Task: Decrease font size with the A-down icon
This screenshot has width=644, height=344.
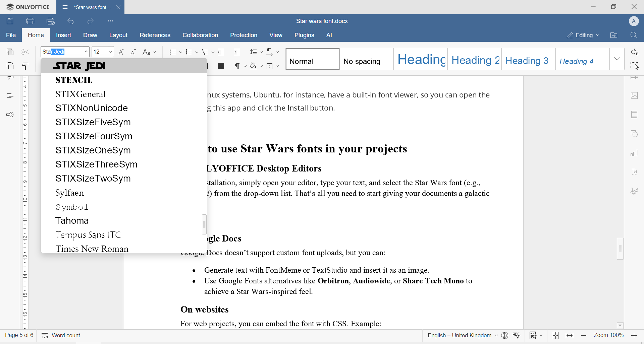Action: coord(133,52)
